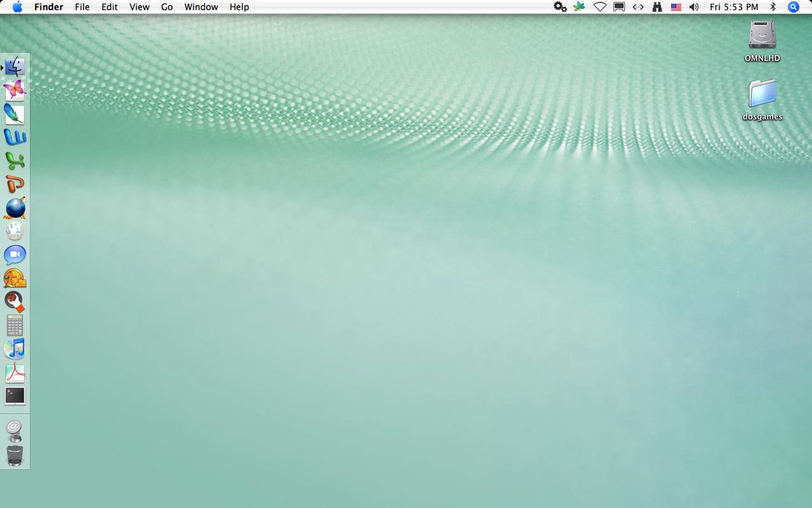Launch the Calculator from the Dock

point(15,325)
